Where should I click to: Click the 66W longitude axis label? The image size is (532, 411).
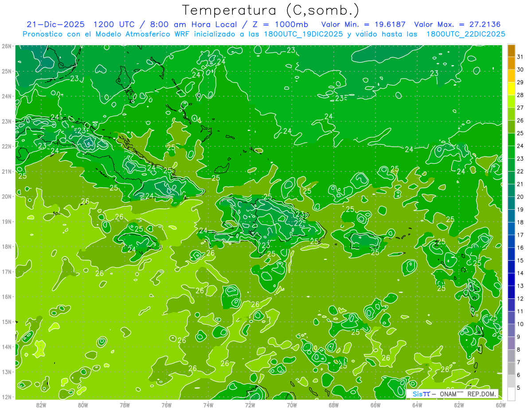point(376,405)
